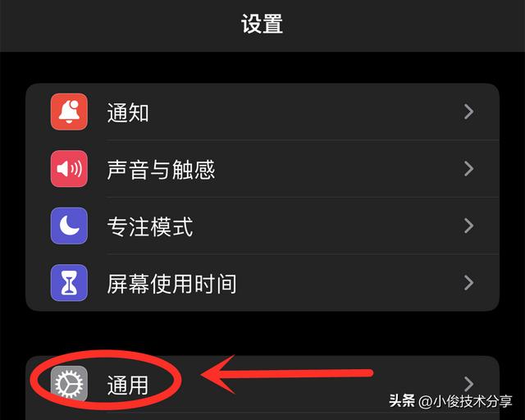Select the 专注模式 settings label
The width and height of the screenshot is (525, 420).
[150, 226]
